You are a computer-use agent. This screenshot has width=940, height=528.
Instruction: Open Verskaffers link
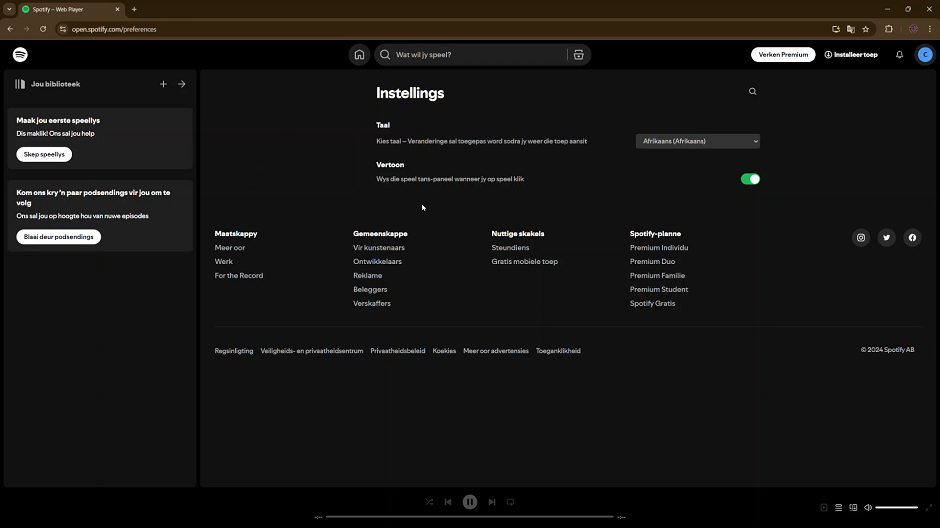(372, 303)
